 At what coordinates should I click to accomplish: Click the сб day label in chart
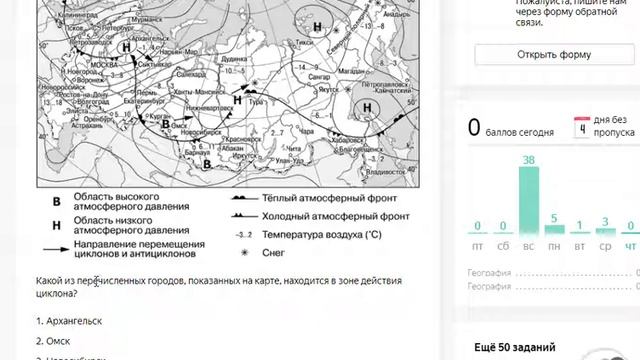click(503, 247)
